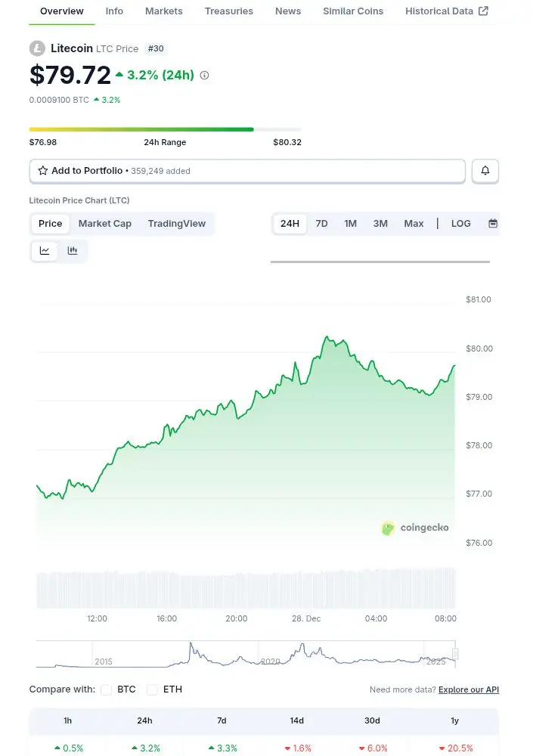Image resolution: width=533 pixels, height=756 pixels.
Task: Enable BTC comparison checkbox
Action: (107, 689)
